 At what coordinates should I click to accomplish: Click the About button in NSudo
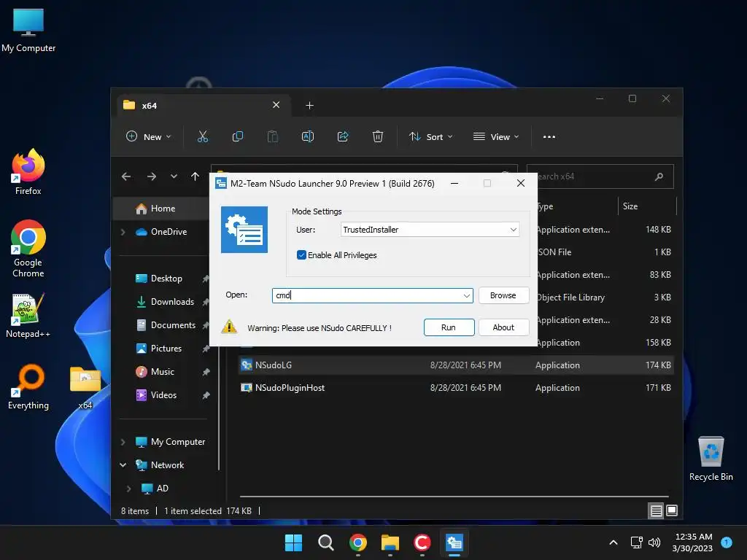503,327
